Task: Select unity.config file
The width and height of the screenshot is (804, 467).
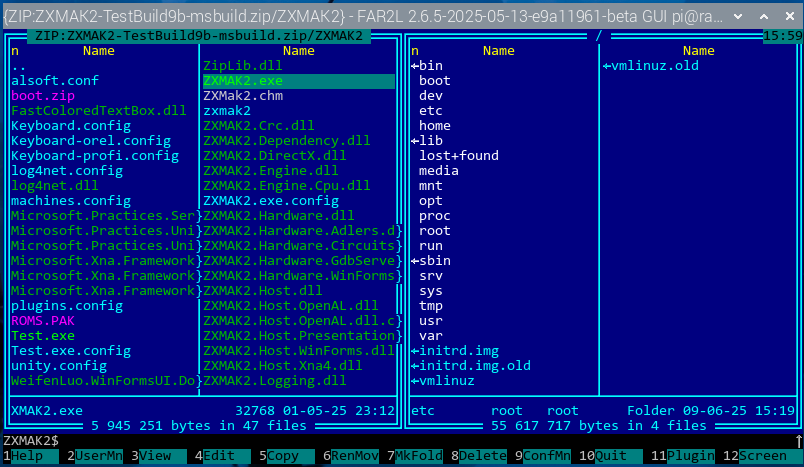Action: tap(59, 366)
